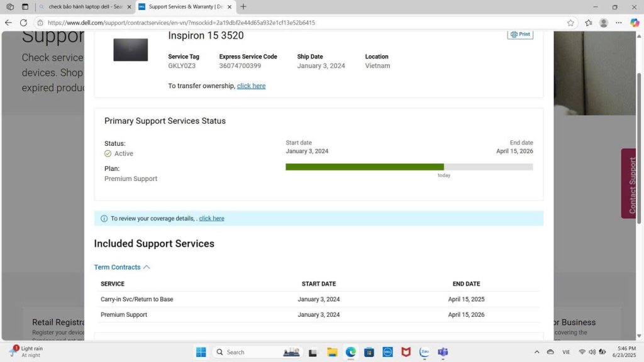Select Service Tag value GKLY0Z3
The height and width of the screenshot is (362, 644).
[x=182, y=65]
